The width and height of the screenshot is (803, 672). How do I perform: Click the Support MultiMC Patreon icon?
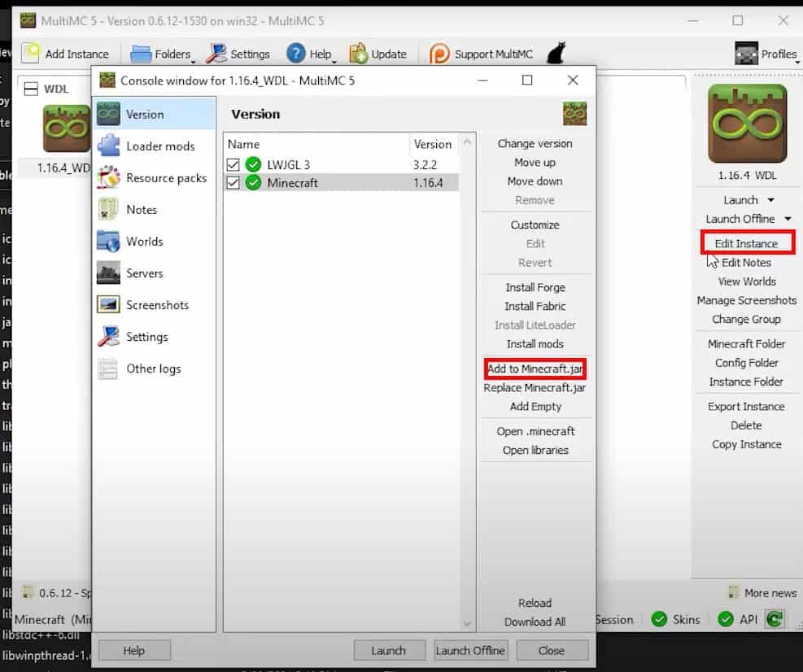439,54
